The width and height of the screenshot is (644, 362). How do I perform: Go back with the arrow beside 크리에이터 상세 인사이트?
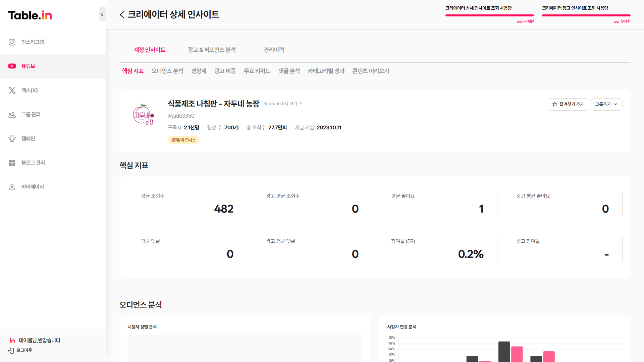tap(122, 15)
